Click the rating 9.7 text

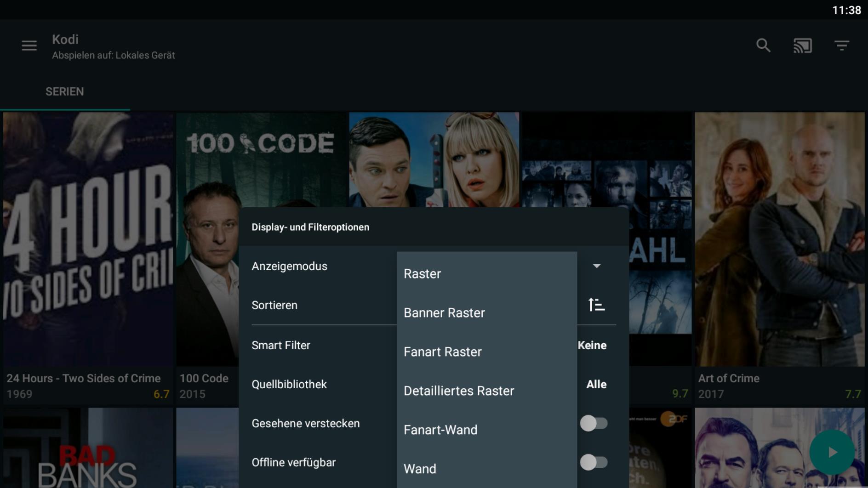point(680,394)
